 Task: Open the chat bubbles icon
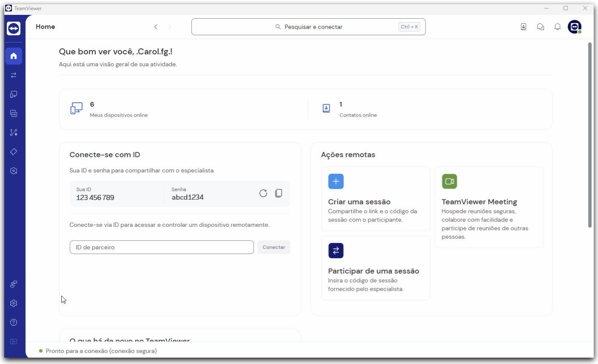[x=541, y=27]
